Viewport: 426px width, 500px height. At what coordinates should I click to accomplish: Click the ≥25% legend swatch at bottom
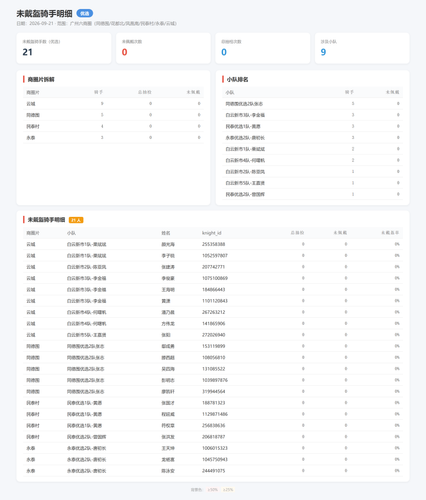pyautogui.click(x=228, y=490)
